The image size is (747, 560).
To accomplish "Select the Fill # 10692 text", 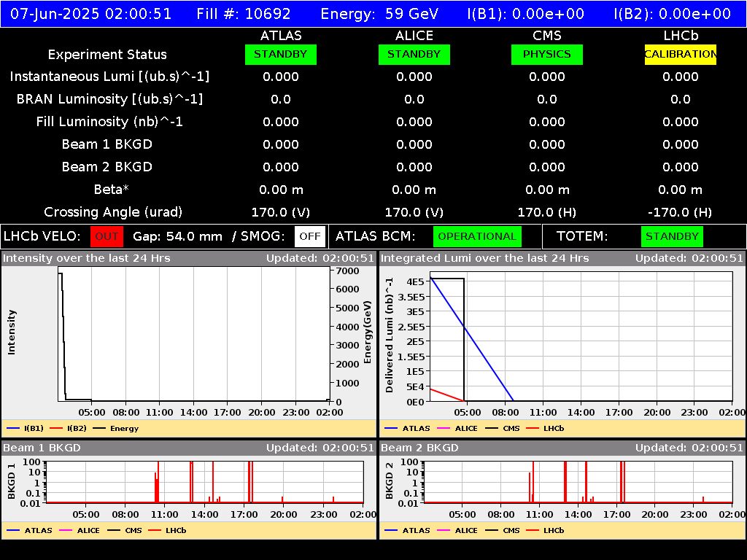I will 244,13.
